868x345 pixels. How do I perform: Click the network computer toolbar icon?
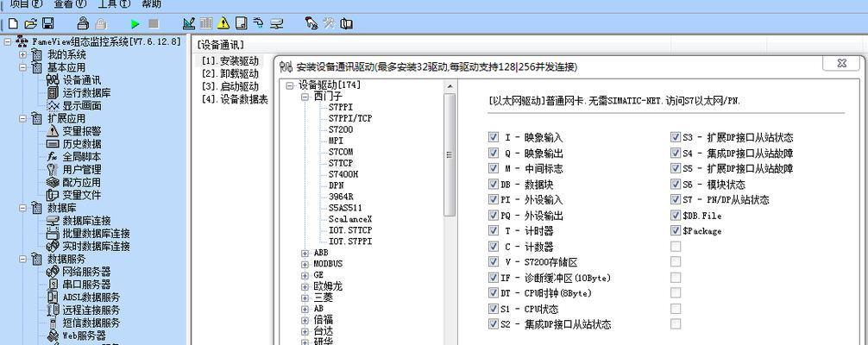coord(276,23)
